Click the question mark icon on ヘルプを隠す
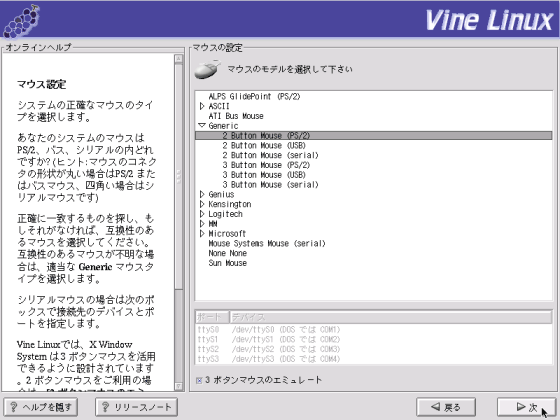The height and width of the screenshot is (420, 560). click(13, 407)
